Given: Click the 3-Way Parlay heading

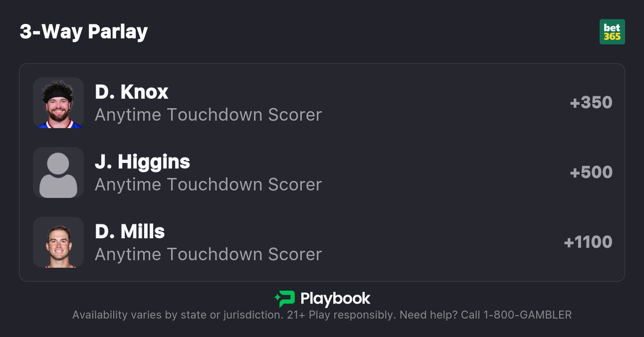Looking at the screenshot, I should 84,32.
